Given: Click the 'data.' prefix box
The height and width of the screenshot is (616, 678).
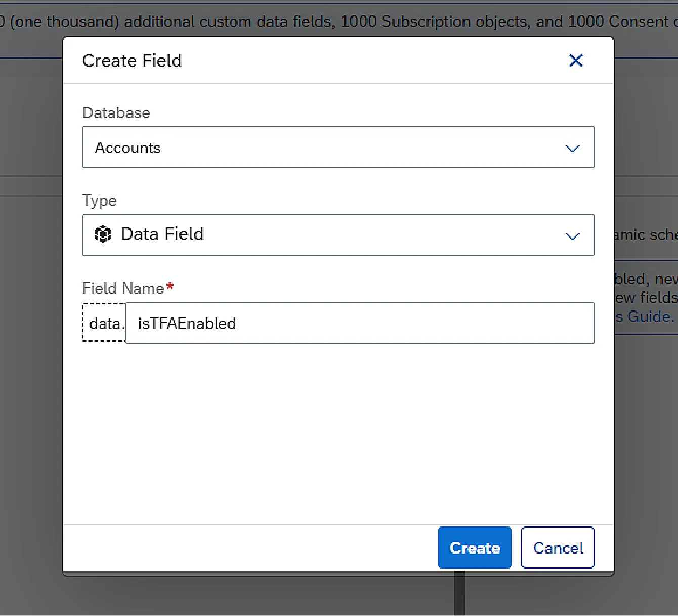Looking at the screenshot, I should [x=105, y=323].
